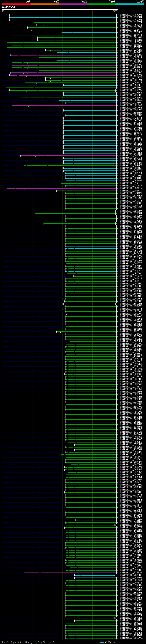Select hit UniRef100_C1E0Y4

point(131,22)
